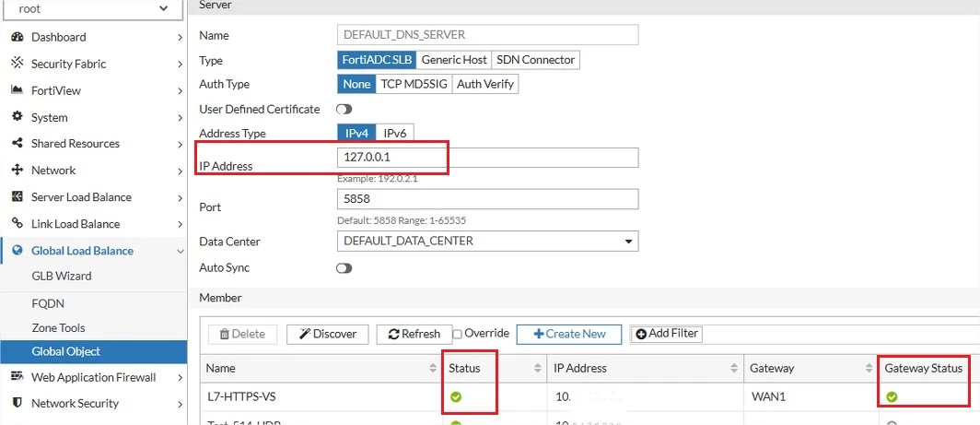980x425 pixels.
Task: Click the Gateway Status column header
Action: (923, 369)
